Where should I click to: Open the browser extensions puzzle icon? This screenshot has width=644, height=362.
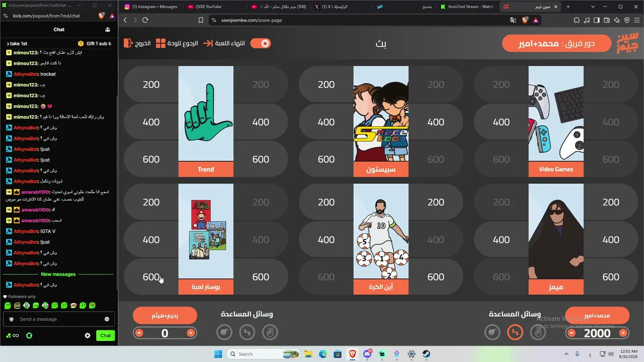click(x=577, y=20)
